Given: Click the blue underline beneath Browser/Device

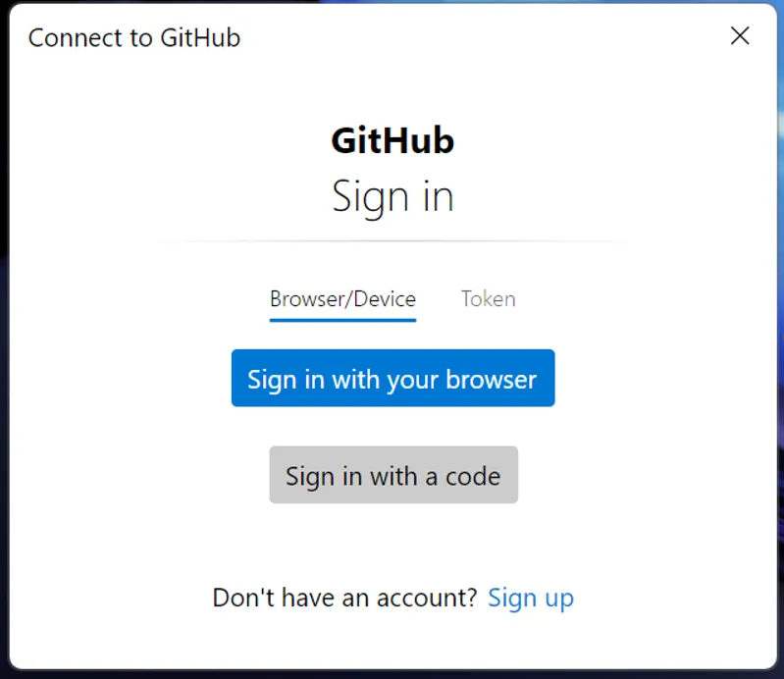Looking at the screenshot, I should click(342, 319).
